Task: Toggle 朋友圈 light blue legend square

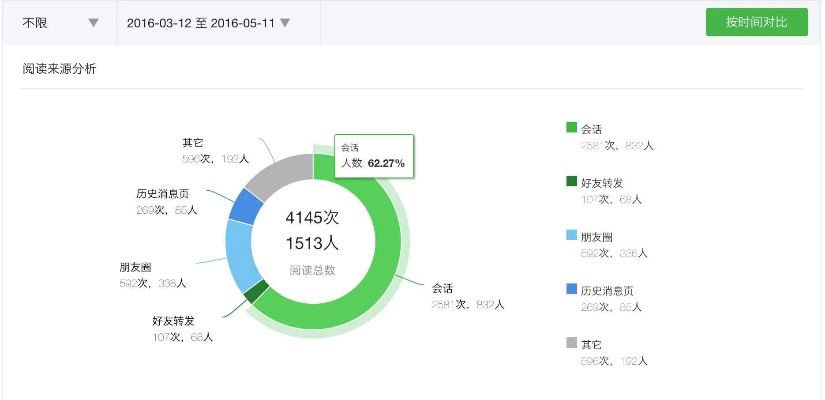Action: coord(571,236)
